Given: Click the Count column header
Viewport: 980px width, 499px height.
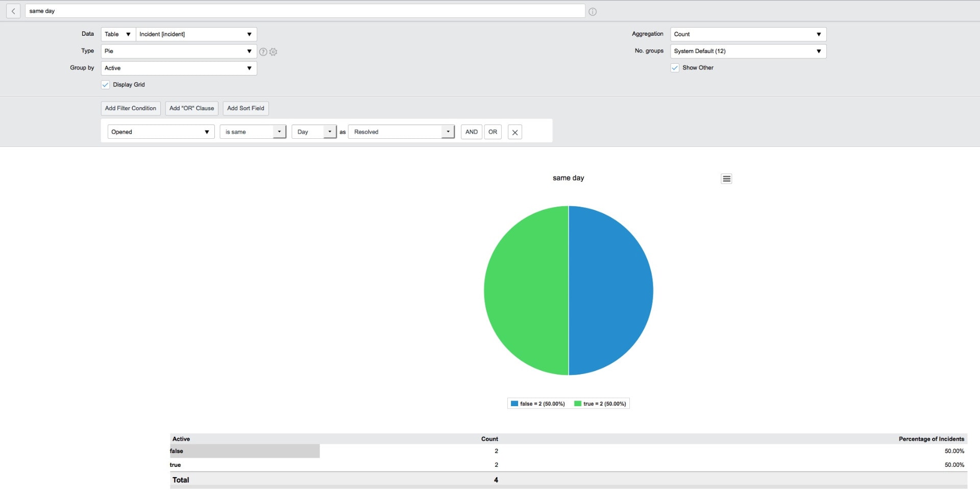Looking at the screenshot, I should 489,439.
